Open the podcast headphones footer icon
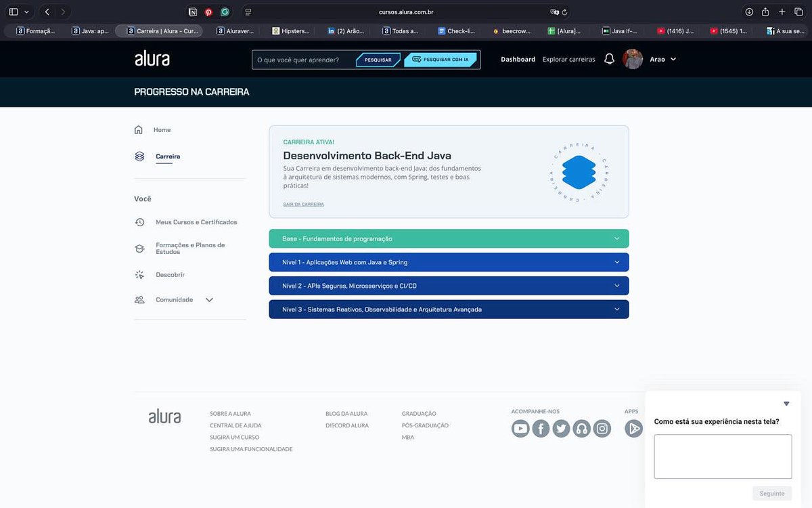 coord(581,429)
